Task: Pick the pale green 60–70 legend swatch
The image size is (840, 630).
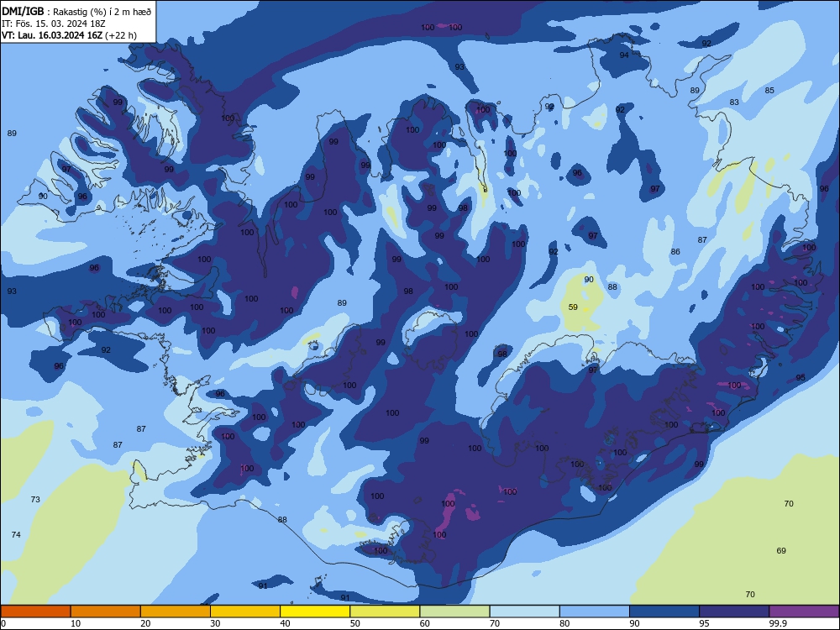Action: point(454,612)
